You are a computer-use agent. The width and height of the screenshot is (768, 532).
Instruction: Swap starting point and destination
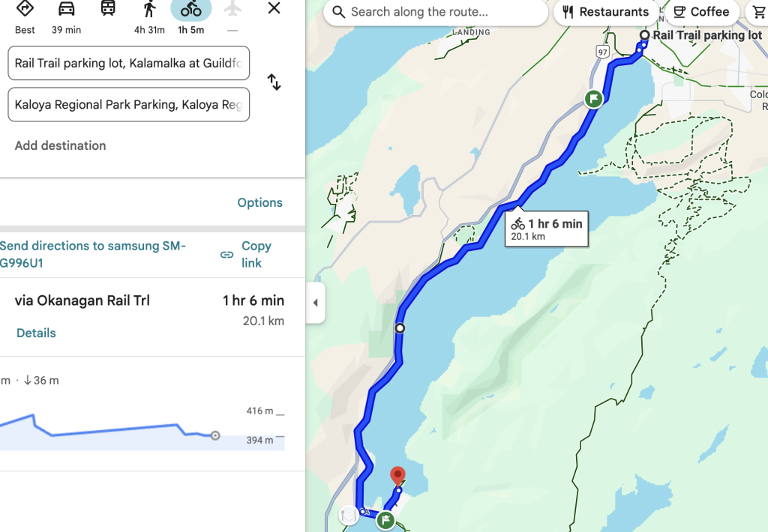(274, 82)
